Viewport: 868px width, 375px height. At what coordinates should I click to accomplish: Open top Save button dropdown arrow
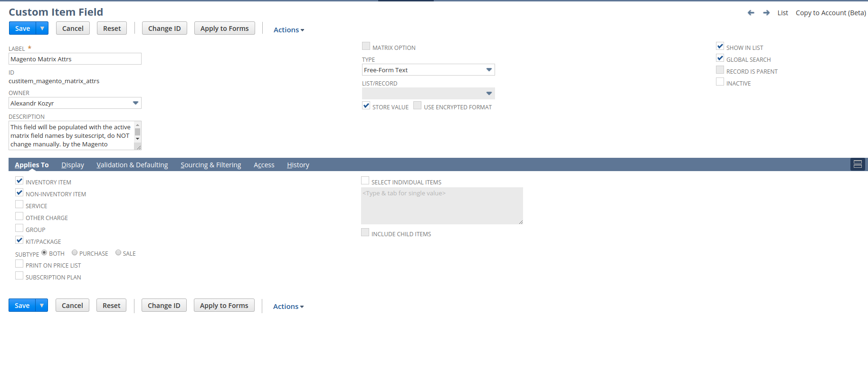pos(42,29)
